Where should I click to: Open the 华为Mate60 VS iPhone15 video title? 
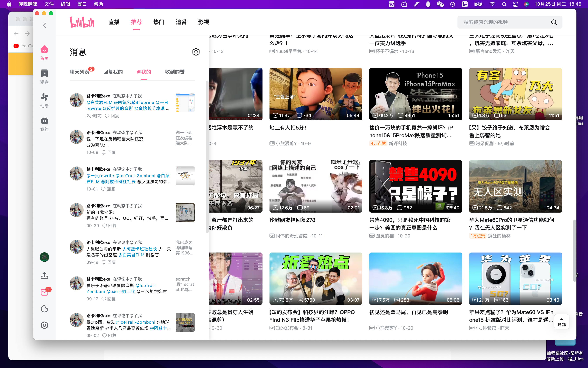tap(512, 316)
